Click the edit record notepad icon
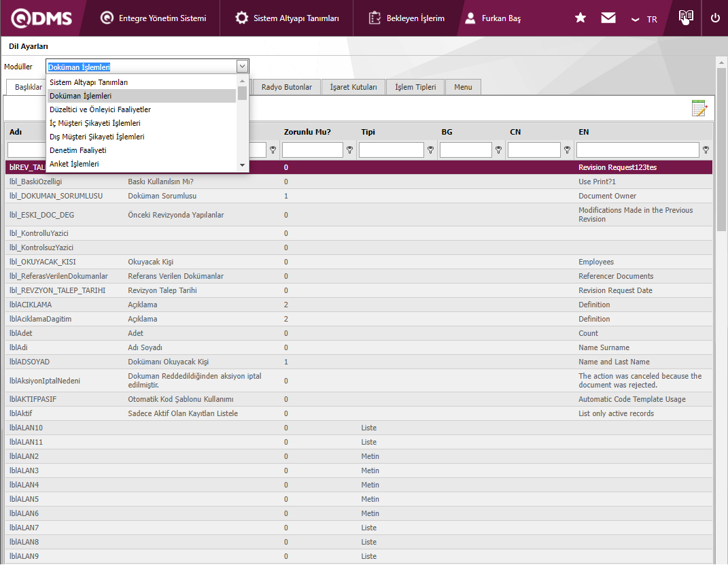The height and width of the screenshot is (565, 728). point(699,108)
